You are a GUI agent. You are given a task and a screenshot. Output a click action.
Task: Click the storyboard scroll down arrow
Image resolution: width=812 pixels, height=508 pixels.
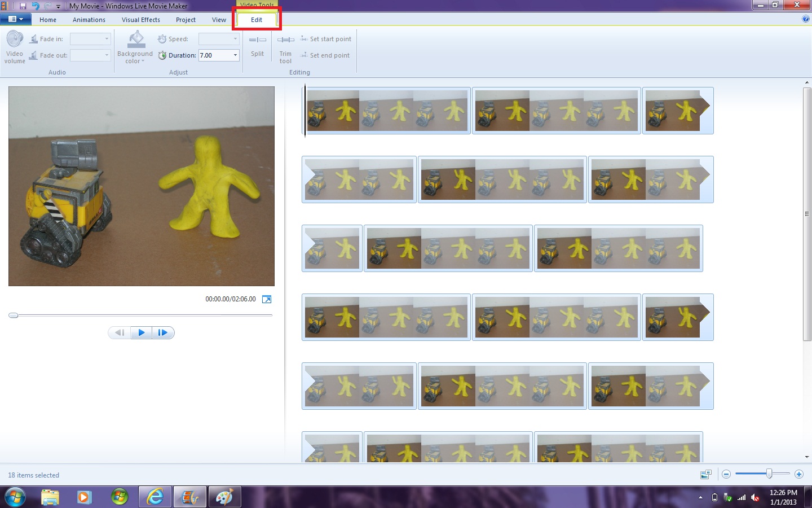tap(807, 458)
